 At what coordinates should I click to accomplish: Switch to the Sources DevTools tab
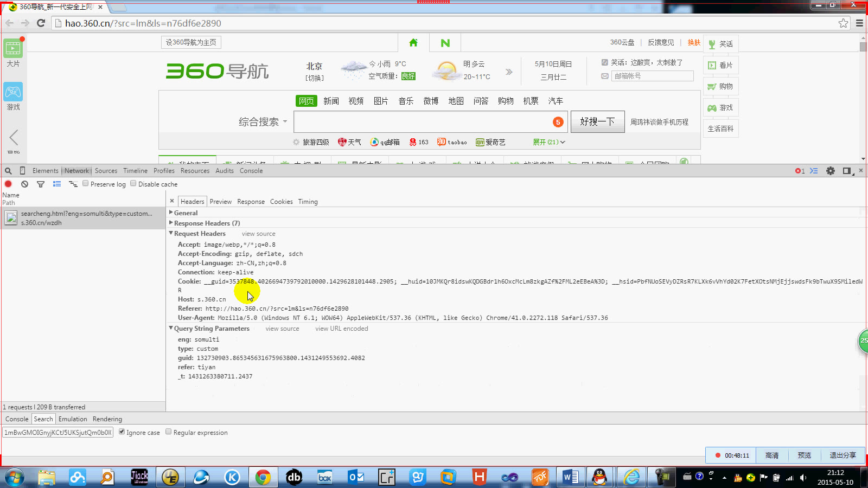pyautogui.click(x=106, y=171)
